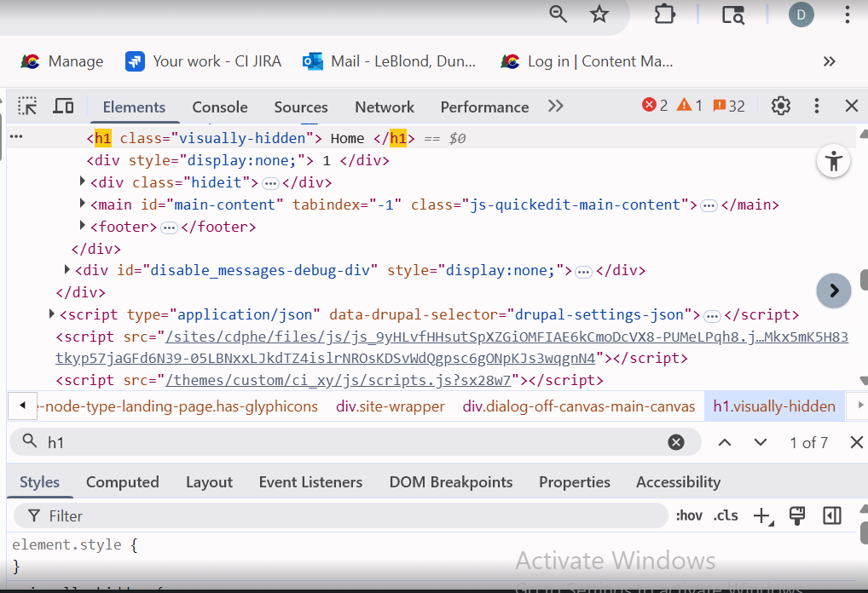This screenshot has width=868, height=593.
Task: Clear the h1 search query
Action: [676, 442]
